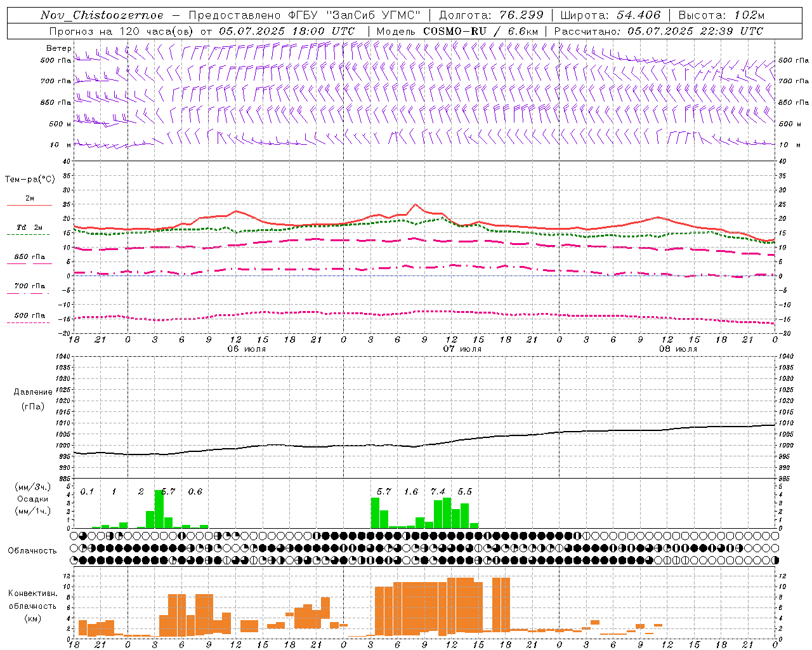Click the latitude value 54.406

click(x=638, y=15)
